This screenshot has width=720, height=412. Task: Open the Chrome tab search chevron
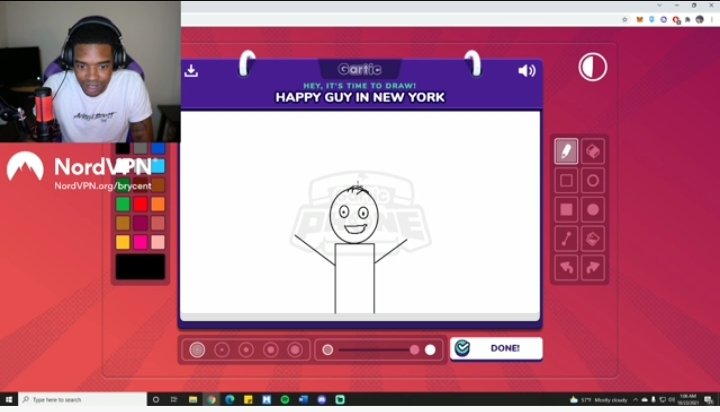coord(659,6)
